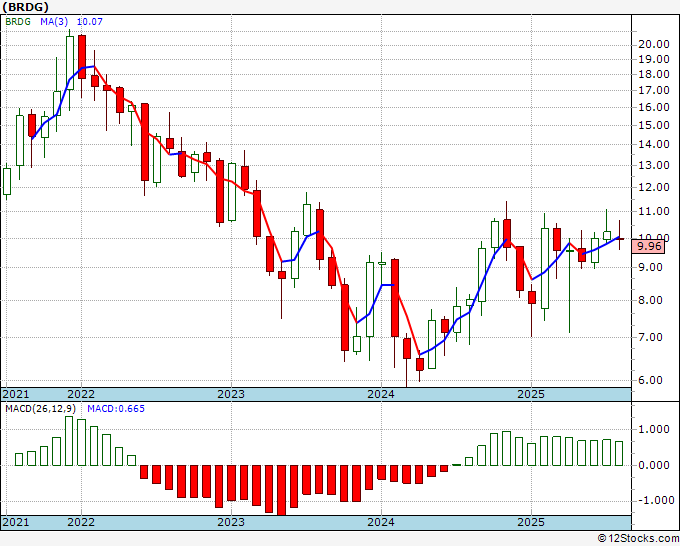The width and height of the screenshot is (680, 546).
Task: Click 2022 on the price chart time axis
Action: click(81, 395)
